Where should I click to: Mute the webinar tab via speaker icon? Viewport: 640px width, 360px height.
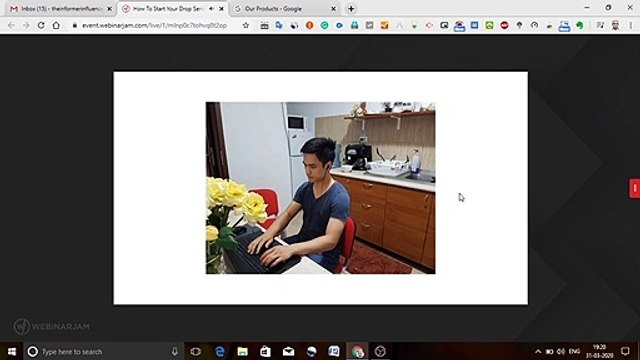click(x=211, y=9)
